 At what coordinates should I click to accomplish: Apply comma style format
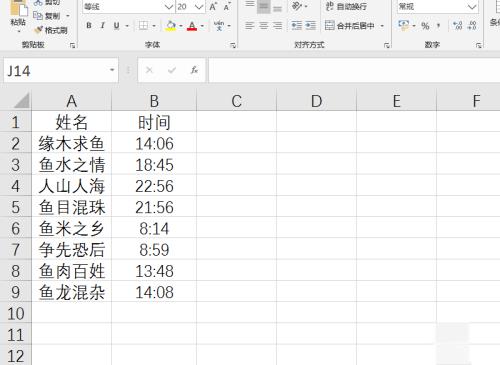pos(438,26)
